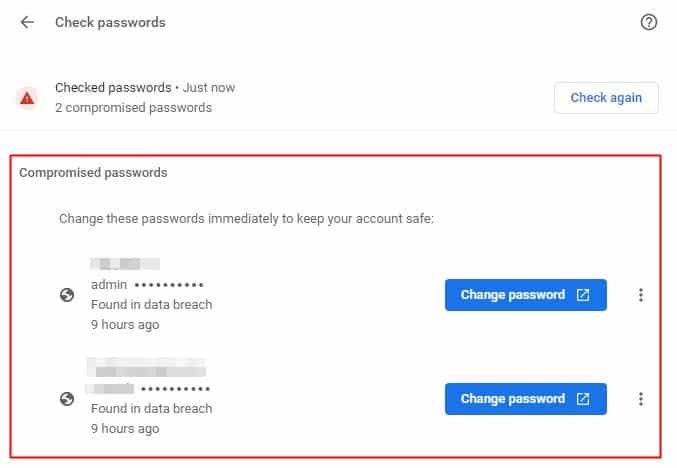Click the masked password dots of second entry
The height and width of the screenshot is (468, 677).
click(x=175, y=389)
